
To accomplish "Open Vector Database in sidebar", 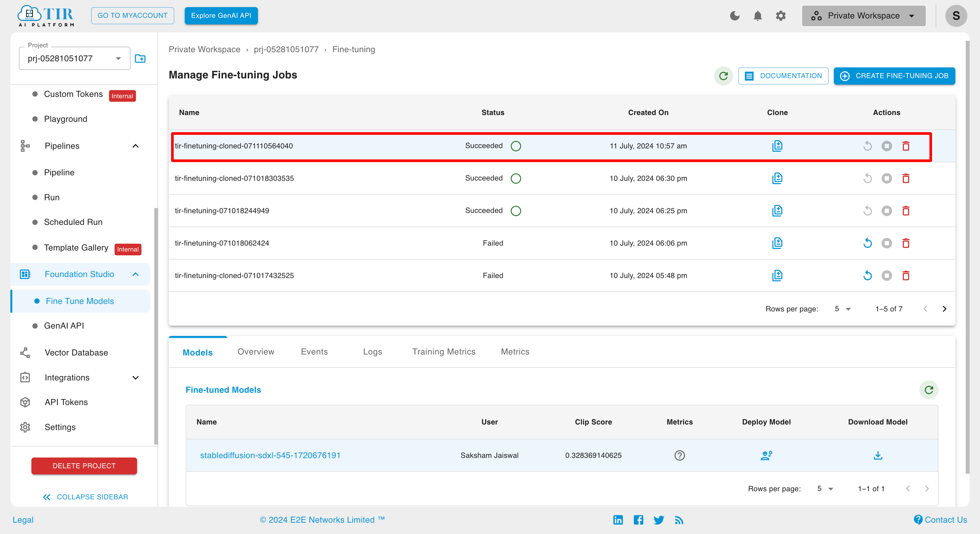I will point(76,352).
